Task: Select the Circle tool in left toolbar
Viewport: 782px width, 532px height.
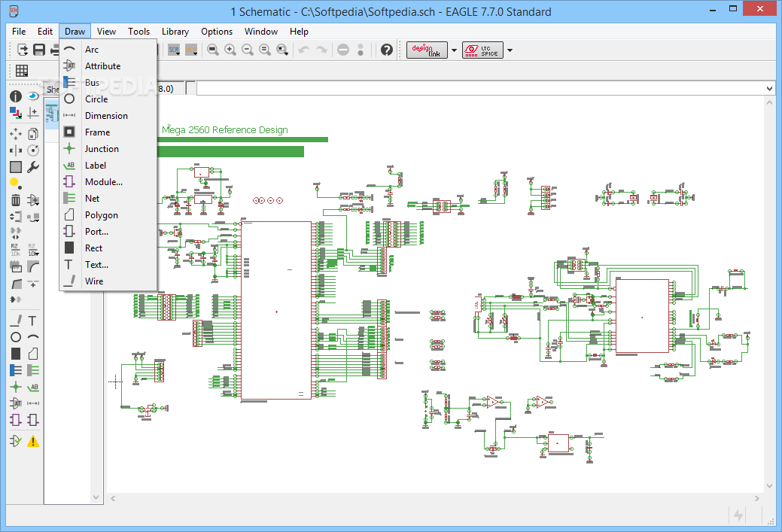Action: point(16,337)
